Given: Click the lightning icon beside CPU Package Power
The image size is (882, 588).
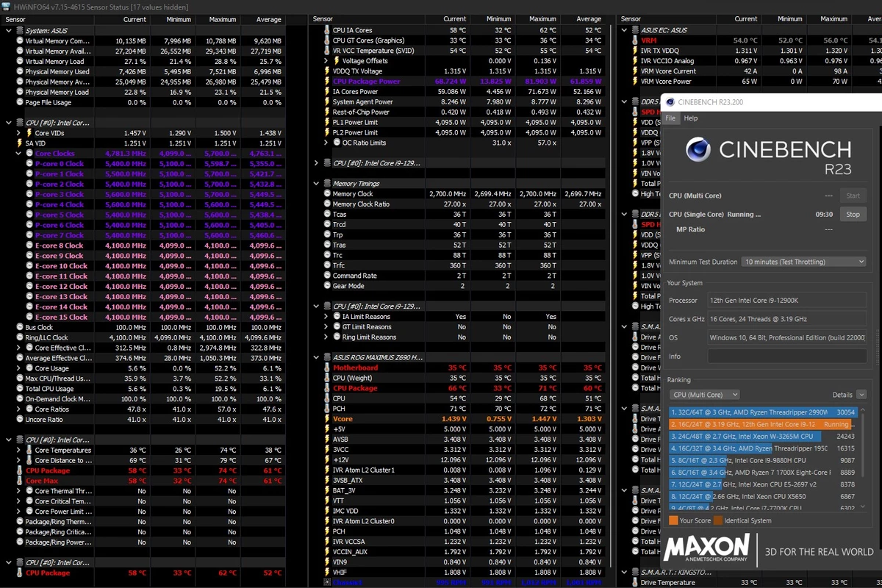Looking at the screenshot, I should pos(326,82).
